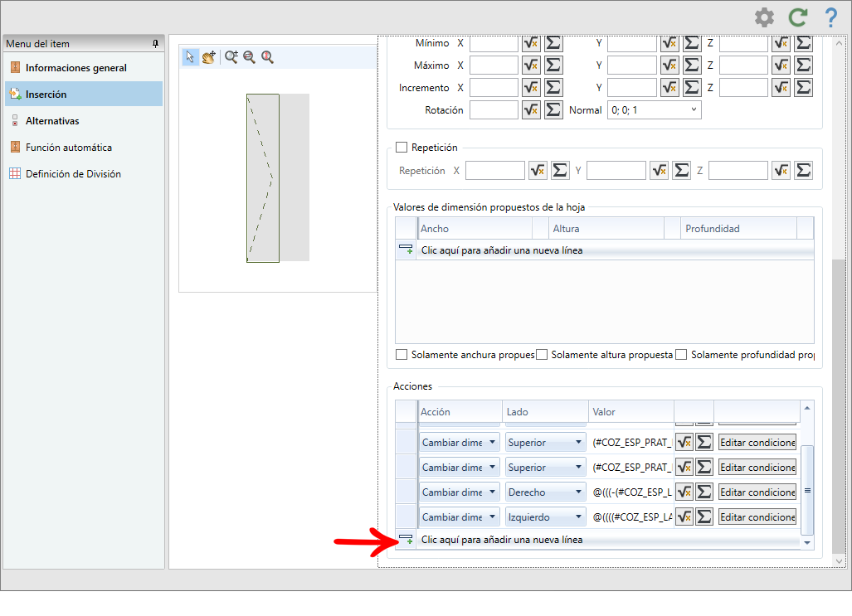
Task: Open sum editor for Máximo X
Action: 553,65
